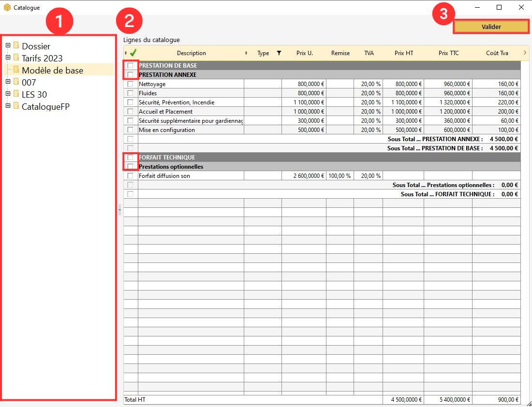Viewport: 532px width, 407px height.
Task: Click the sort arrows icon after Description
Action: (x=246, y=53)
